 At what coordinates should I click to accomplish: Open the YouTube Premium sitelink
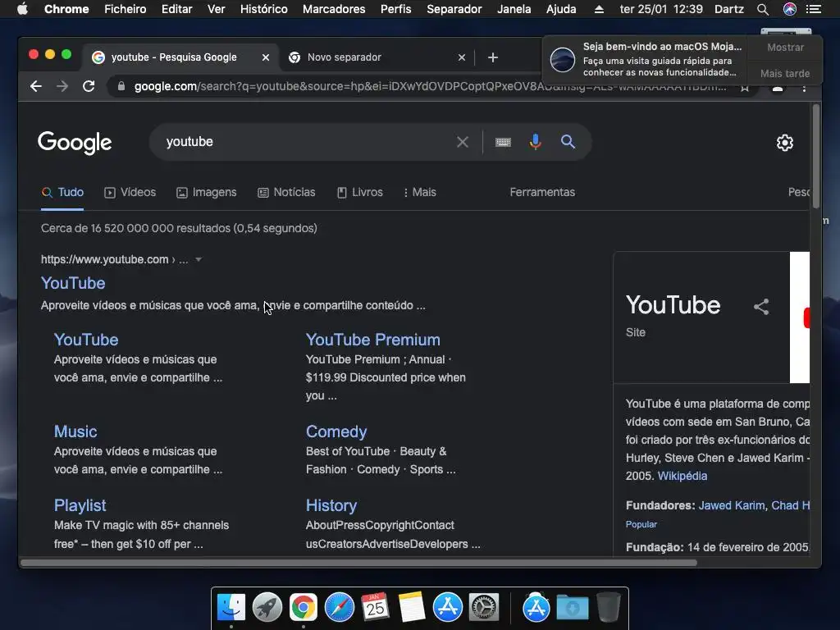(x=373, y=340)
